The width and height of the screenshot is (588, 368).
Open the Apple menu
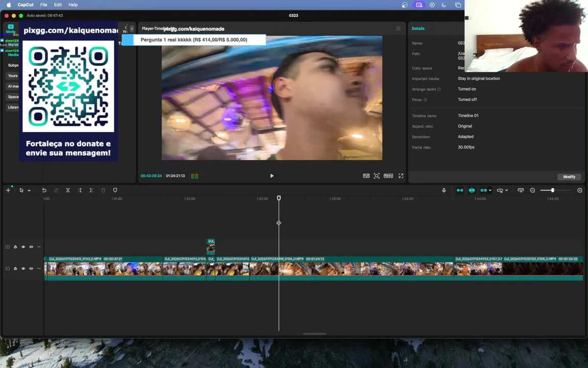click(x=9, y=5)
